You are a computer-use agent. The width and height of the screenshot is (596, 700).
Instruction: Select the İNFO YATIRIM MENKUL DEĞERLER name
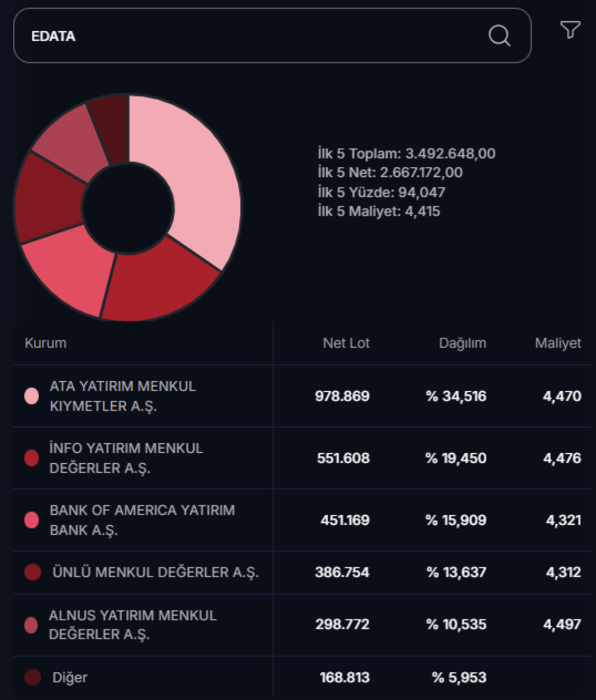click(126, 458)
